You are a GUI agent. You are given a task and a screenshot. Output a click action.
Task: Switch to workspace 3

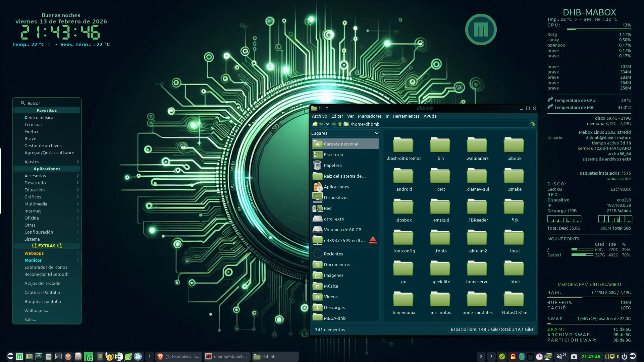click(x=491, y=356)
